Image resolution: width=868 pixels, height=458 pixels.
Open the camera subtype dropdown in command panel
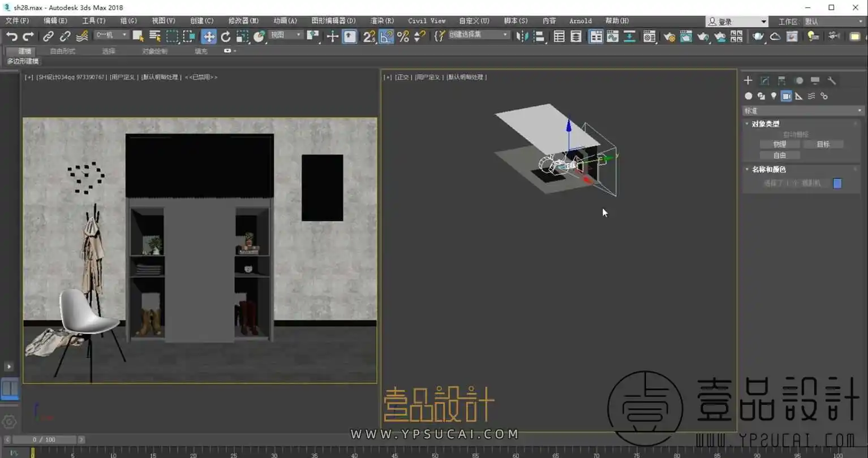pyautogui.click(x=803, y=111)
